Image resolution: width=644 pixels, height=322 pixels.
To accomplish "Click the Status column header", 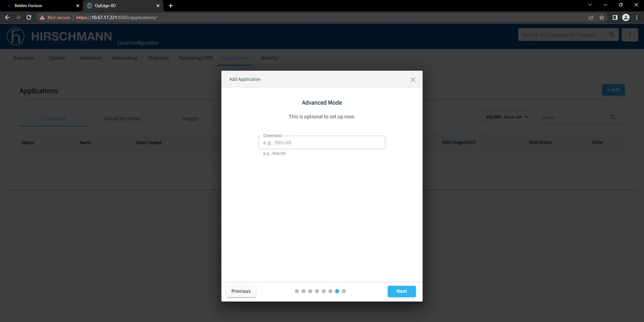I will point(28,143).
